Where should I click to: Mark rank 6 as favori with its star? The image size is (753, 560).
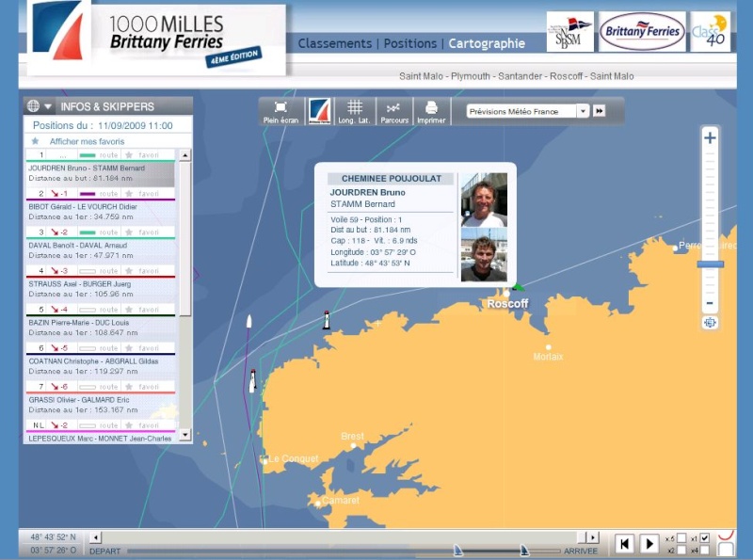[x=129, y=347]
